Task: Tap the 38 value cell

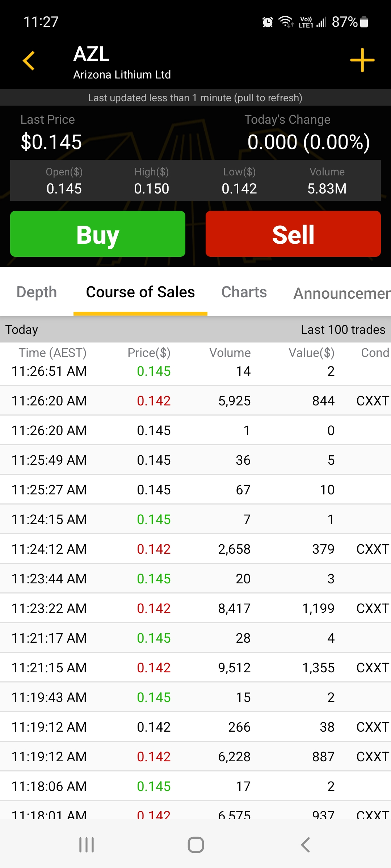Action: coord(327,727)
